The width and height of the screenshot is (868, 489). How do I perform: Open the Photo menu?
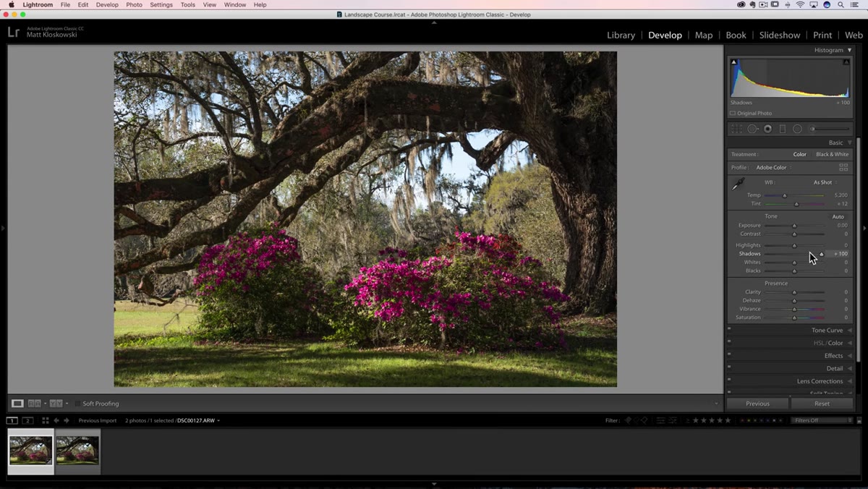click(134, 4)
